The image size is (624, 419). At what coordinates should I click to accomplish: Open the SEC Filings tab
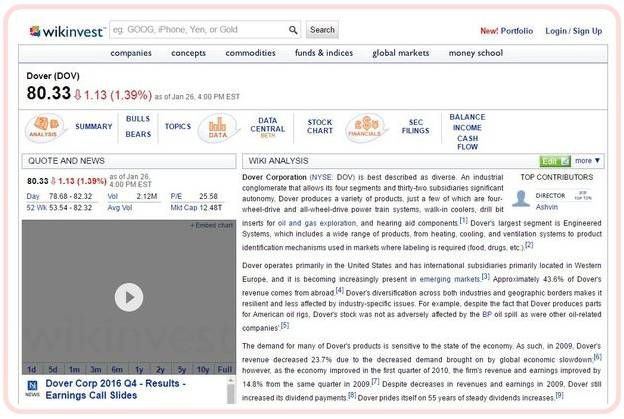(x=415, y=127)
